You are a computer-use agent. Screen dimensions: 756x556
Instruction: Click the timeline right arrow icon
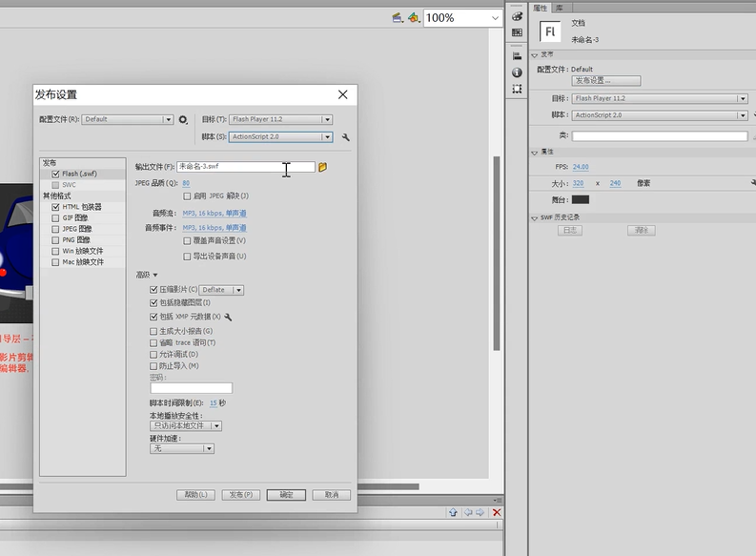480,512
